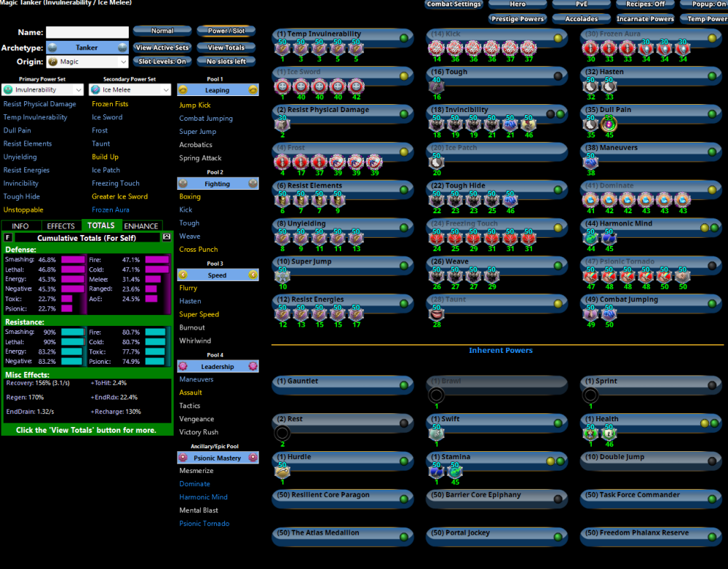Switch to the EFFECTS tab
The width and height of the screenshot is (728, 569).
pyautogui.click(x=61, y=226)
